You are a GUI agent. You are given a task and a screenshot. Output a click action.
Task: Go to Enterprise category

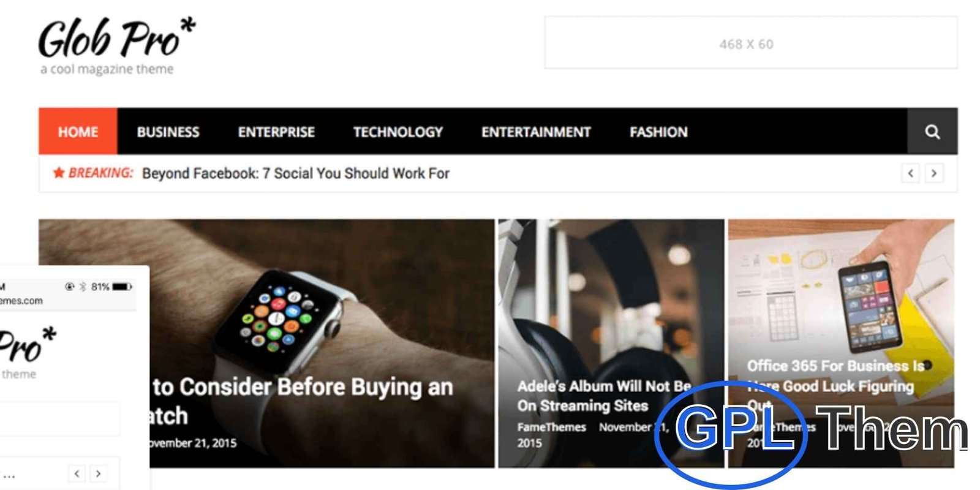276,132
